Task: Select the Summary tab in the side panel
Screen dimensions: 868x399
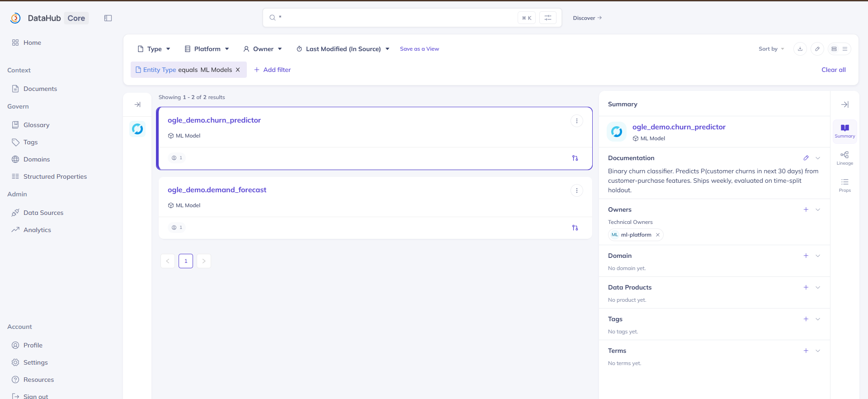Action: 845,131
